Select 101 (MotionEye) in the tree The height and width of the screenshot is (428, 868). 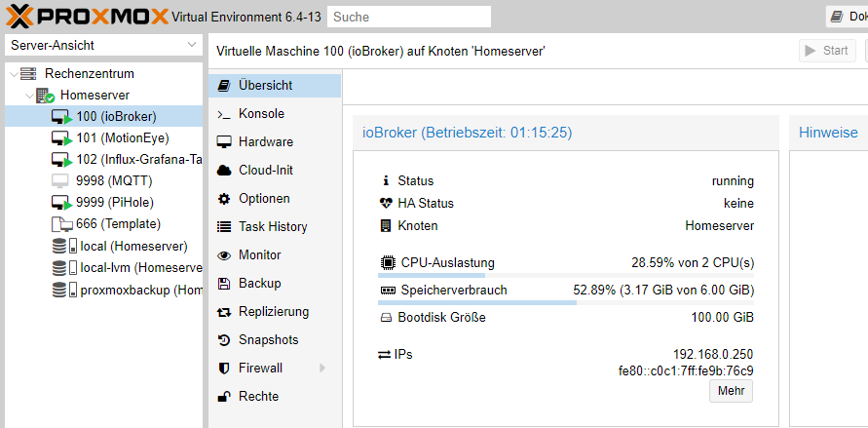click(122, 137)
